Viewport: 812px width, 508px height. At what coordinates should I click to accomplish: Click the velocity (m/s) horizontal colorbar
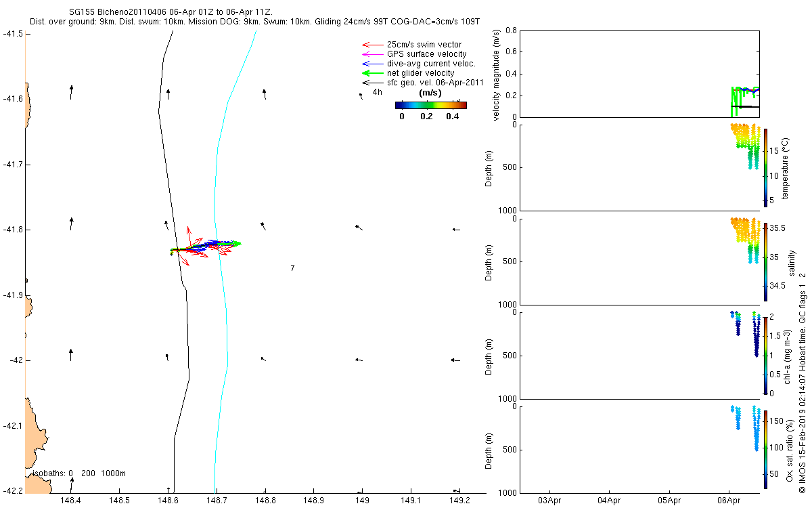tap(431, 105)
